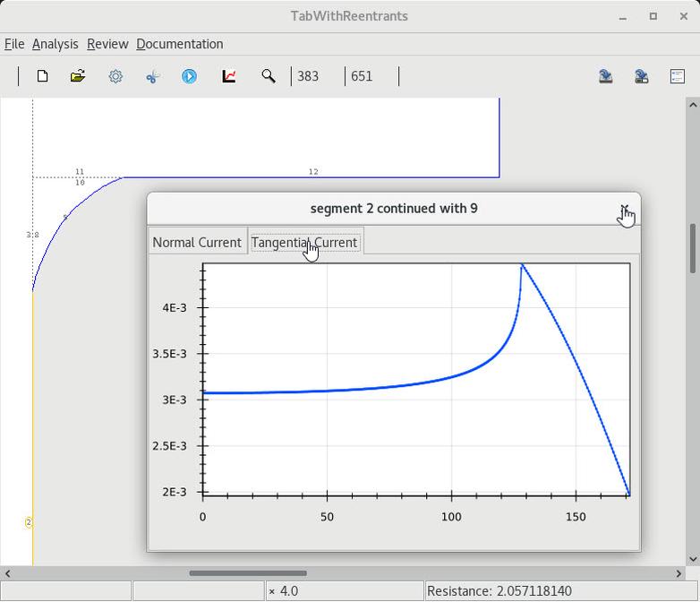The image size is (700, 602).
Task: Click the circled segment 2 marker
Action: coord(29,522)
